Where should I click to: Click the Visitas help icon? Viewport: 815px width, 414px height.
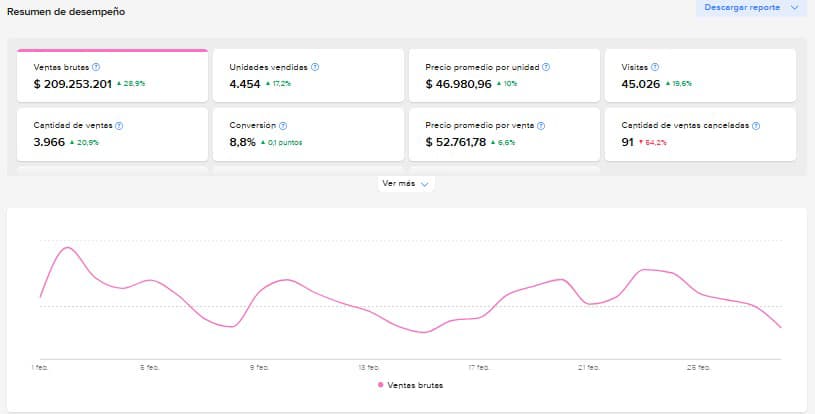click(655, 67)
